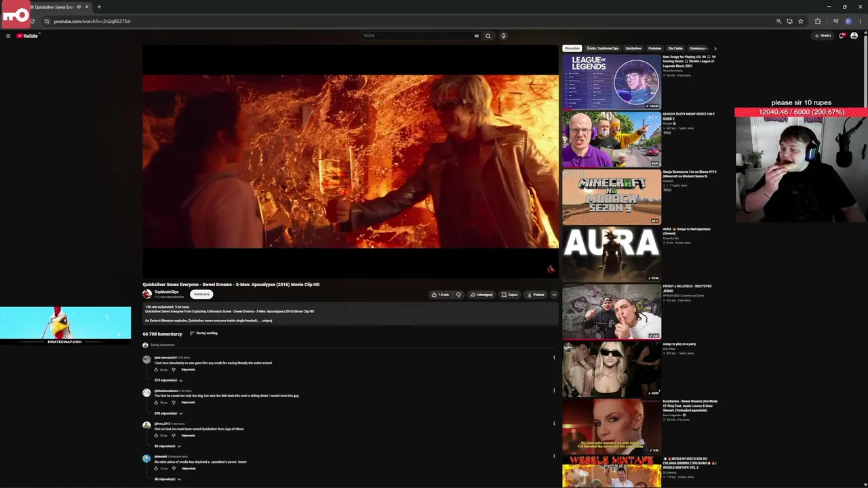Open the Chrome three-dot menu
The width and height of the screenshot is (868, 488).
860,21
